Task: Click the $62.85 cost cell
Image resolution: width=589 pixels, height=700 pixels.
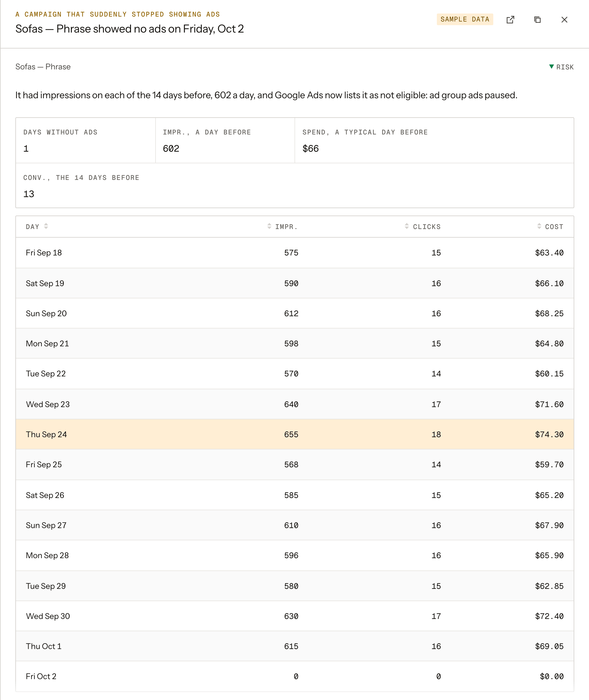Action: point(549,586)
